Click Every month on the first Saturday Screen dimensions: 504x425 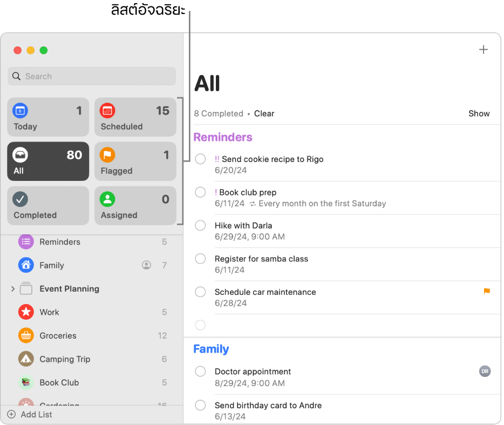322,204
